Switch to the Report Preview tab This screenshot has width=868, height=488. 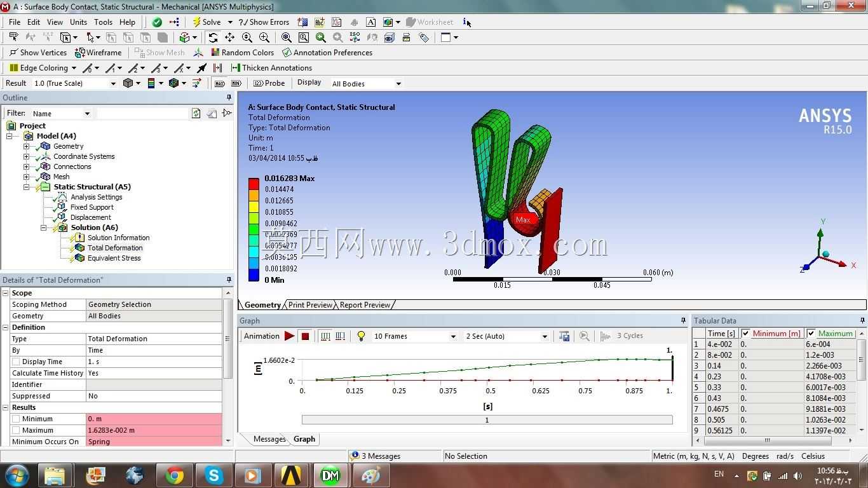[x=365, y=305]
